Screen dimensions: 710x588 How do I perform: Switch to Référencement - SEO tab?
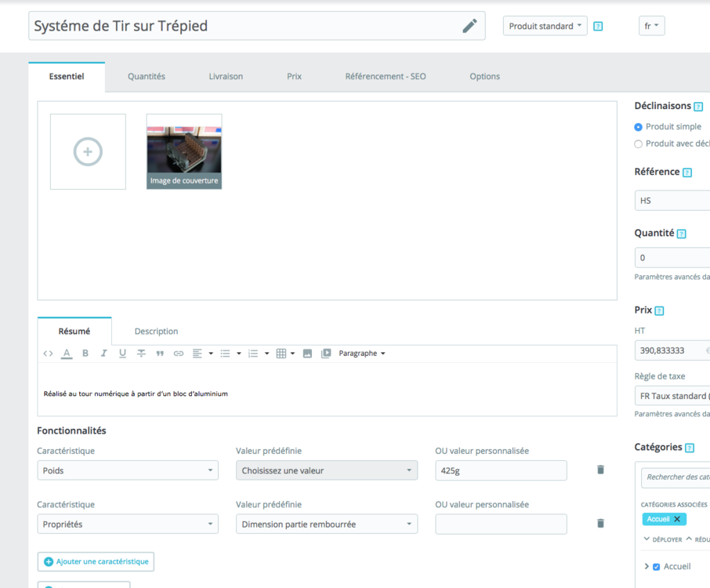[x=386, y=77]
